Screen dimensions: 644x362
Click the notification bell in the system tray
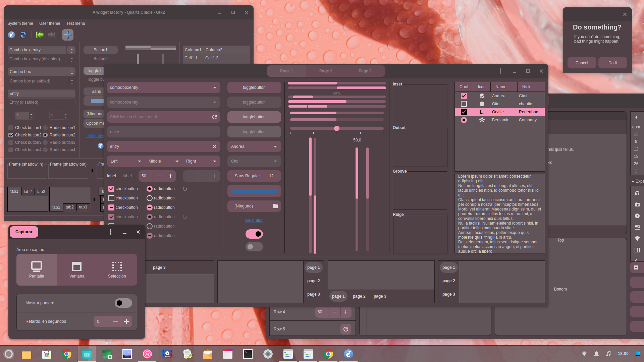pos(596,354)
